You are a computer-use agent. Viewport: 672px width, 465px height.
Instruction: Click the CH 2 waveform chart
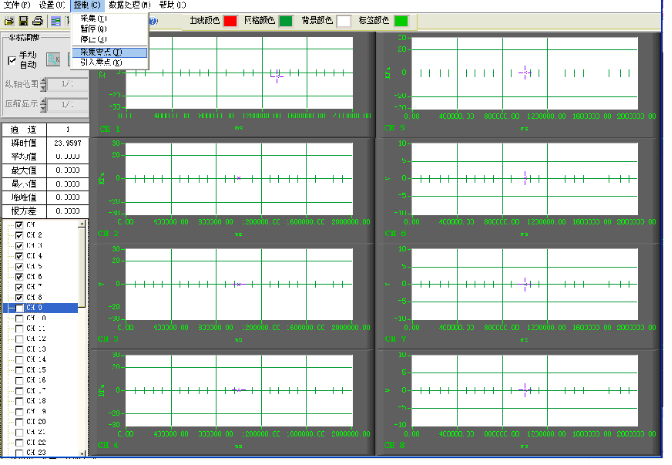point(239,179)
